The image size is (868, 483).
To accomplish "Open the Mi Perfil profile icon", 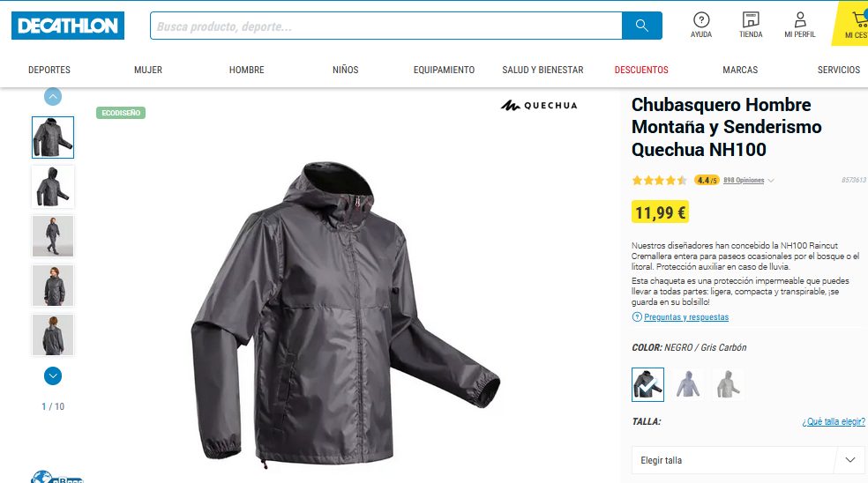I will point(800,25).
